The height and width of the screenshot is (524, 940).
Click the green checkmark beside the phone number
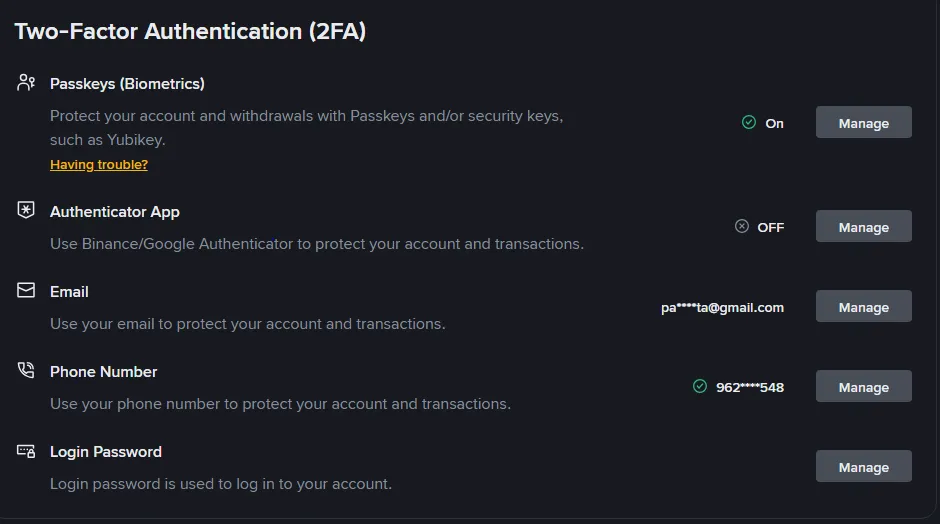(700, 386)
